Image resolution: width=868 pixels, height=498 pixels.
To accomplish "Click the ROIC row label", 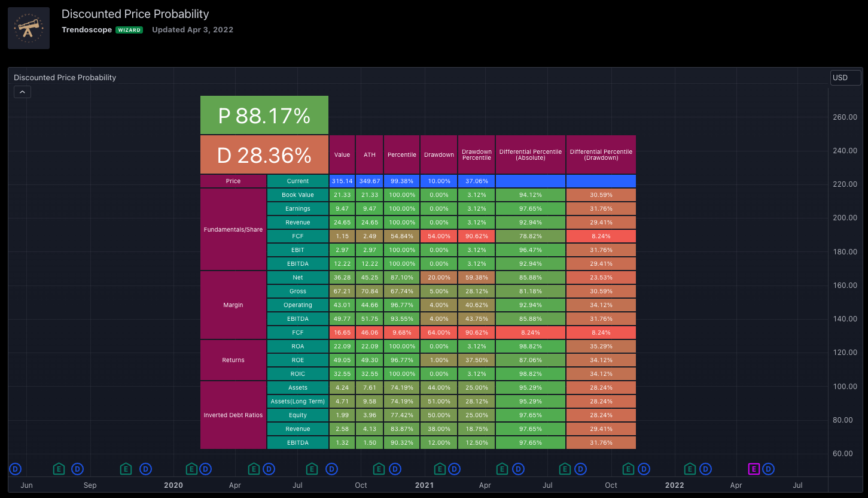I will point(298,373).
